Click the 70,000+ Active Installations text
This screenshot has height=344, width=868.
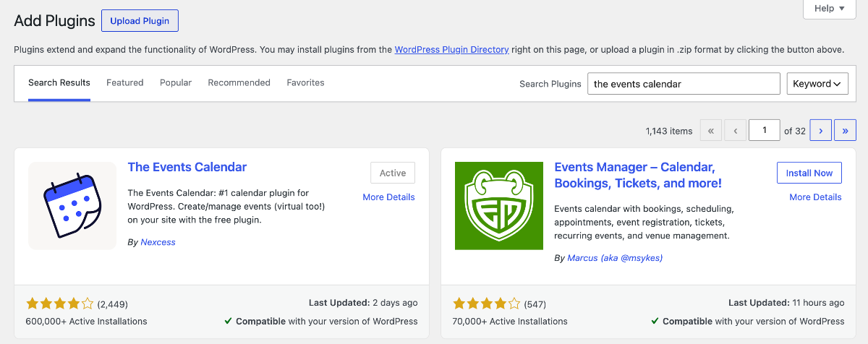pos(510,321)
